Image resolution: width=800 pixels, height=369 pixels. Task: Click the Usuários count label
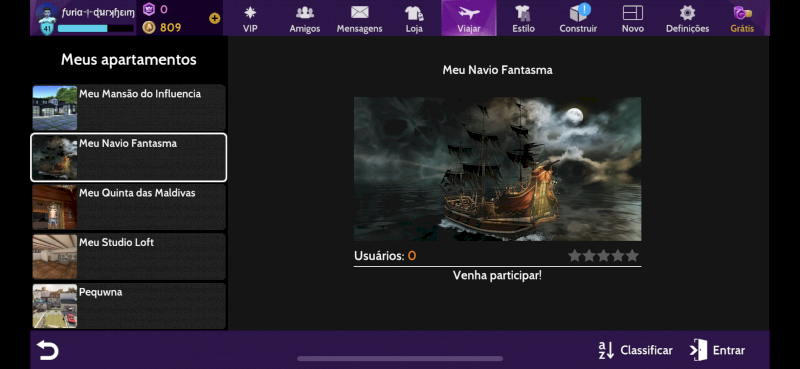(385, 256)
